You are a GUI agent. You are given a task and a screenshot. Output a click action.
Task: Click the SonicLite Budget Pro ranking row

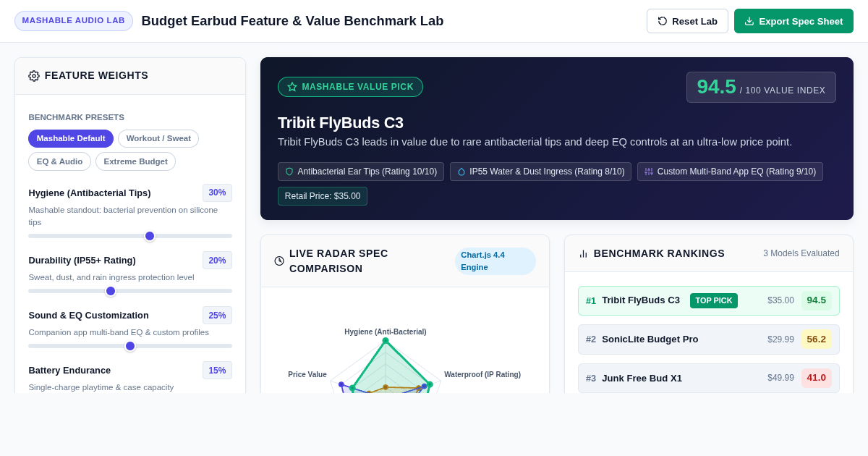pos(709,339)
